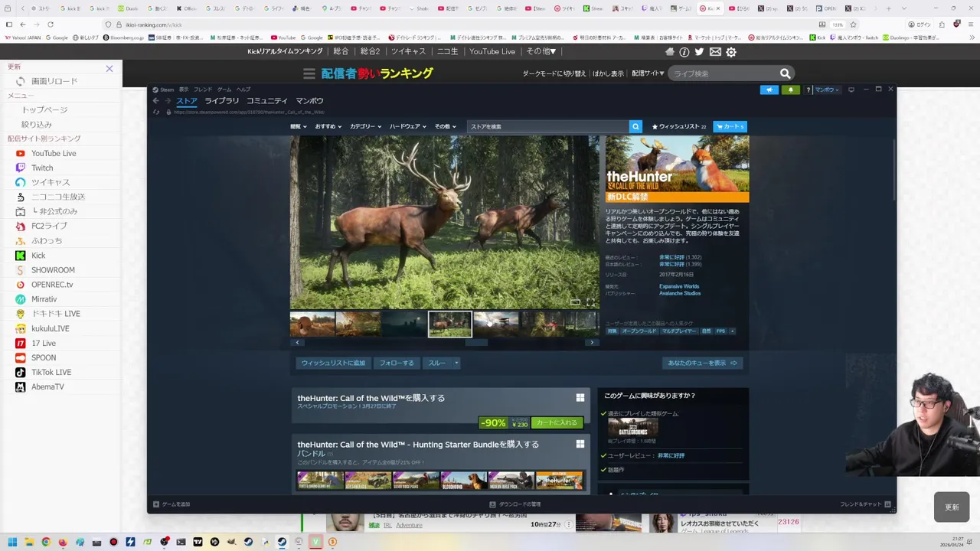Go back with the Steam back arrow
This screenshot has height=551, width=980.
point(155,100)
